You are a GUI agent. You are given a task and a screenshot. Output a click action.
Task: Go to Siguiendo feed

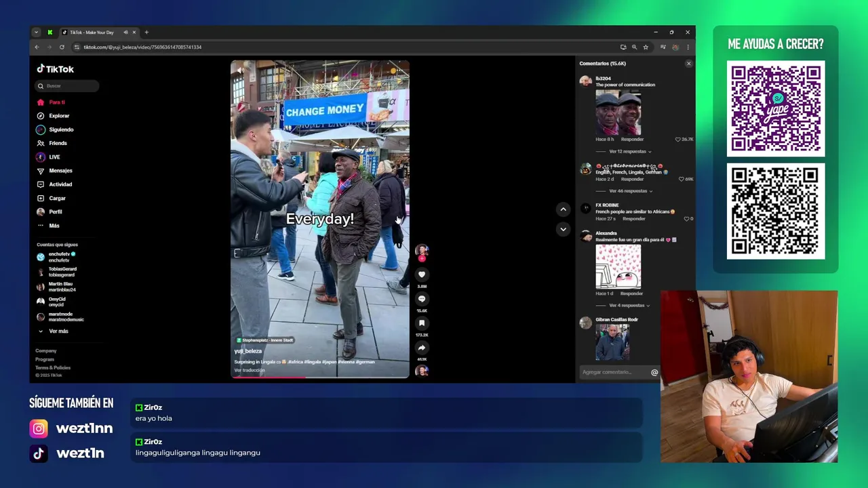(x=55, y=129)
